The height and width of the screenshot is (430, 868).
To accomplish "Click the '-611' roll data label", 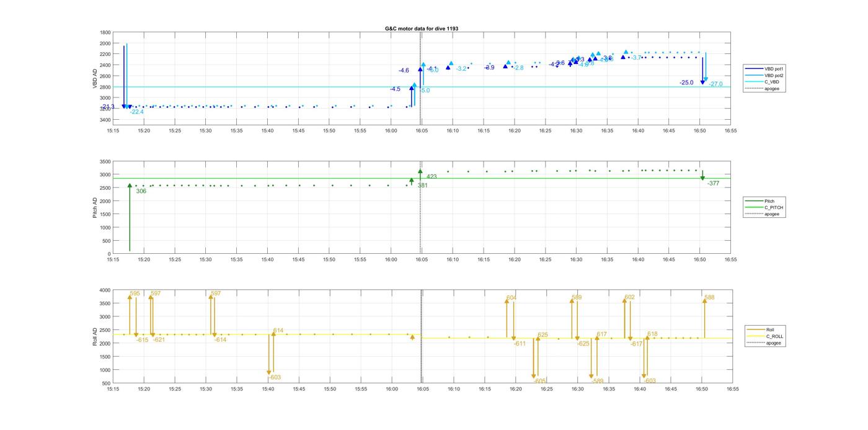I will pyautogui.click(x=520, y=344).
